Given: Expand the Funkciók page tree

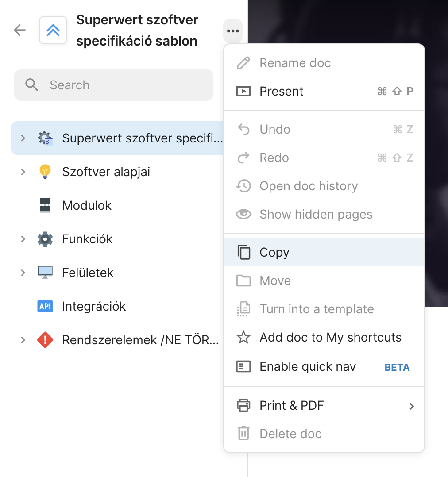Looking at the screenshot, I should [23, 239].
